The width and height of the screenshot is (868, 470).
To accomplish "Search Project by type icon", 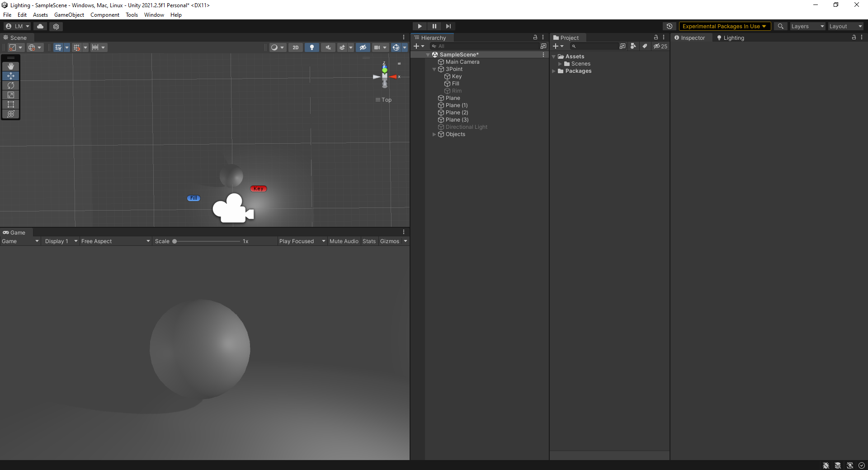I will [x=633, y=46].
